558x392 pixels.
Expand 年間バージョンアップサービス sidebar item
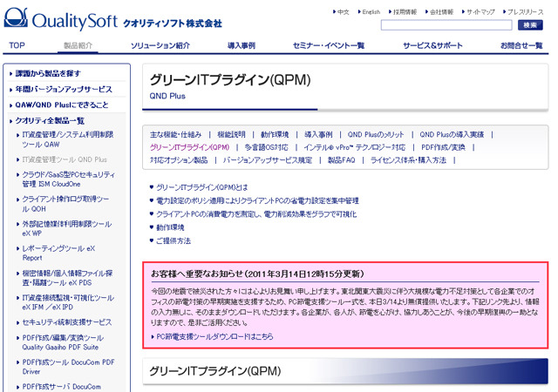64,89
